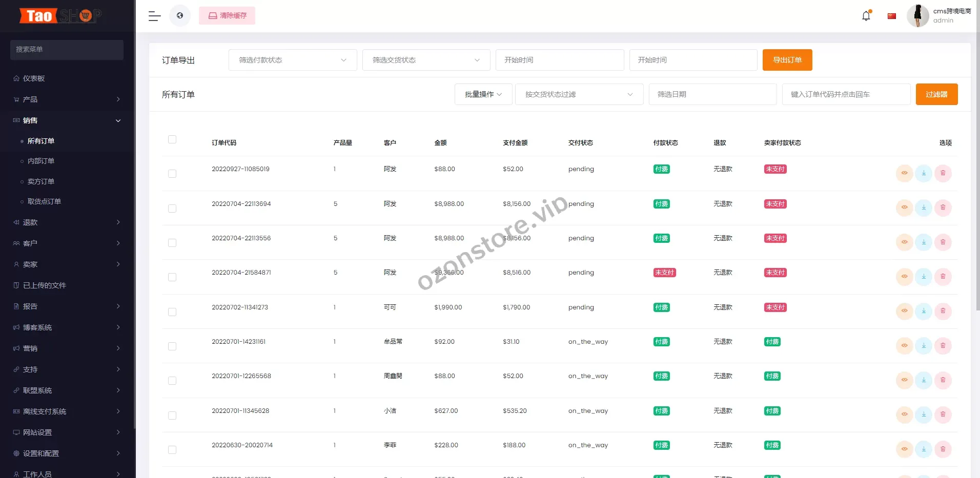Expand the 按交货状态过滤 dropdown
Image resolution: width=980 pixels, height=478 pixels.
coord(579,94)
